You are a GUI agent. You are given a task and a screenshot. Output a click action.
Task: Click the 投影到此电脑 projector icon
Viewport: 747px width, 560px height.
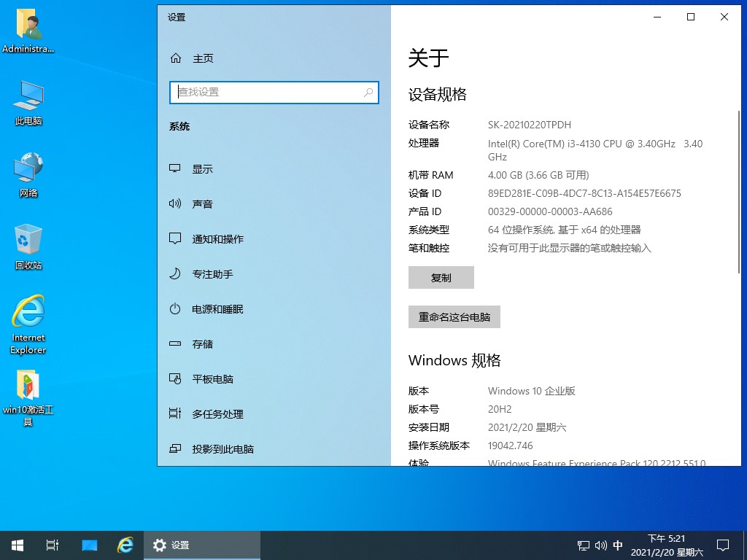(x=175, y=448)
